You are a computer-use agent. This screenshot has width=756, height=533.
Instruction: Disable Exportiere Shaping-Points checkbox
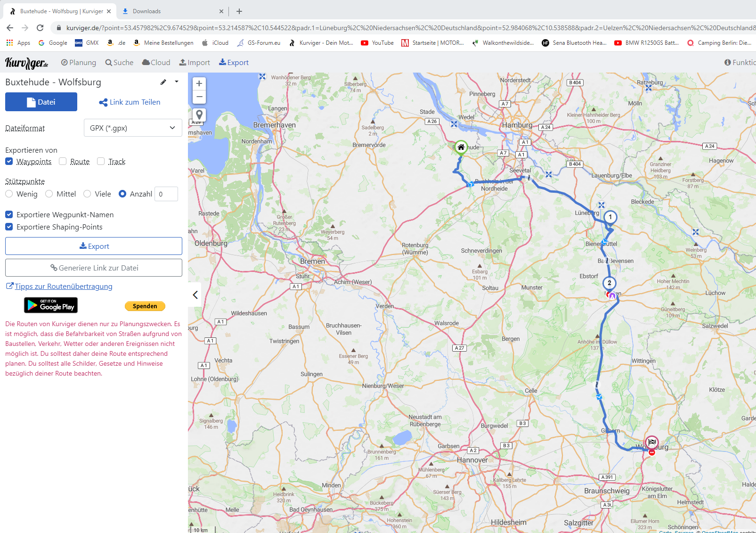pyautogui.click(x=9, y=227)
